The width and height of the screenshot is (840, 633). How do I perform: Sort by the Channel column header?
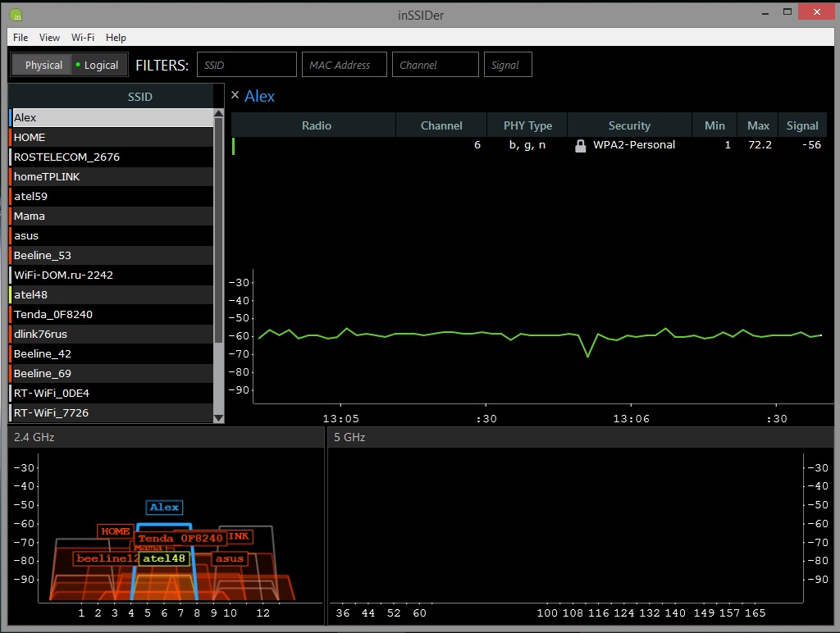[x=441, y=125]
